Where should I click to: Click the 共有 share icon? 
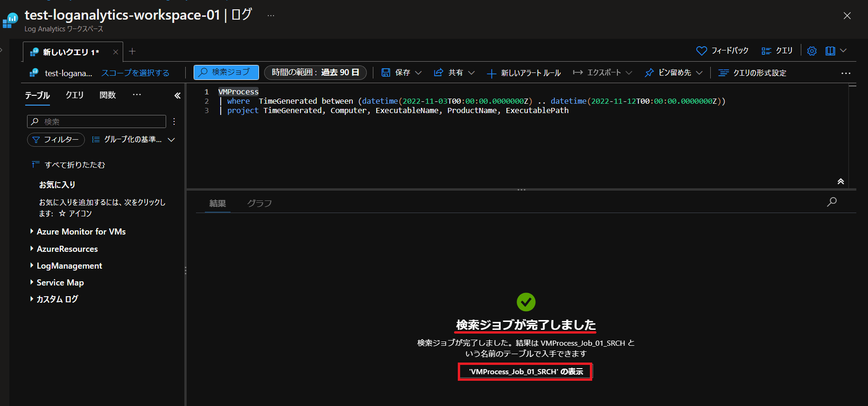(438, 72)
